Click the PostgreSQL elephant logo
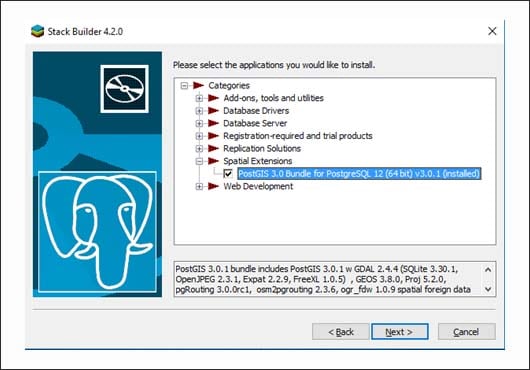Viewport: 530px width, 370px height. (x=97, y=232)
